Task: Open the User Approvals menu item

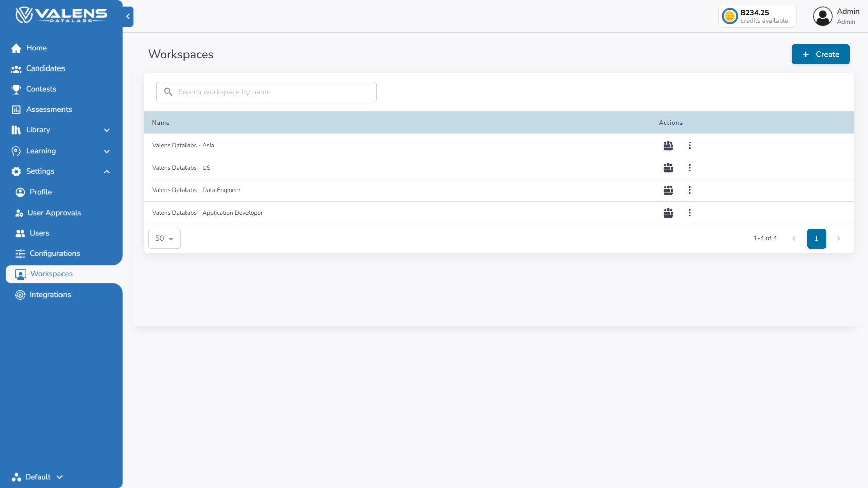Action: coord(54,213)
